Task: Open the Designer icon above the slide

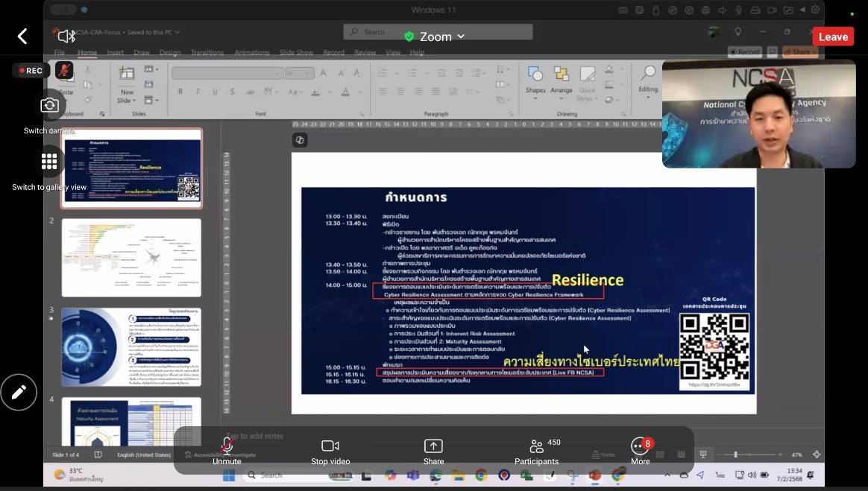Action: point(300,140)
